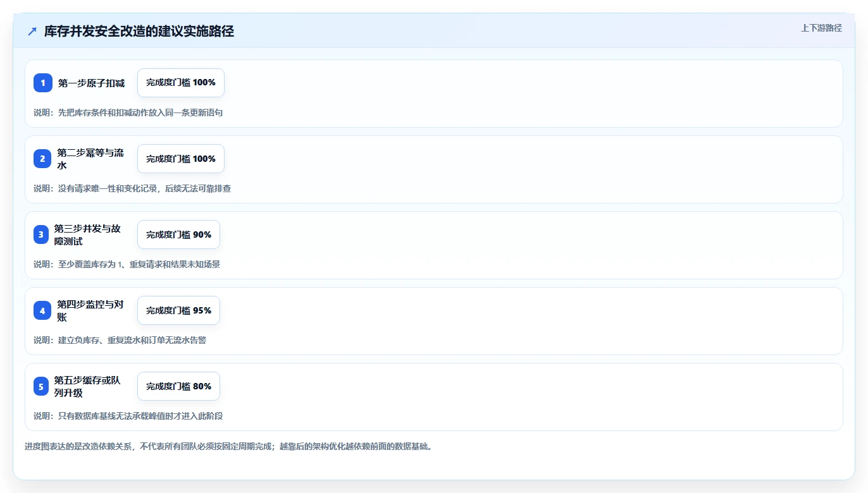Click the step title 第四步监控与对账
This screenshot has height=493, width=868.
(x=90, y=310)
